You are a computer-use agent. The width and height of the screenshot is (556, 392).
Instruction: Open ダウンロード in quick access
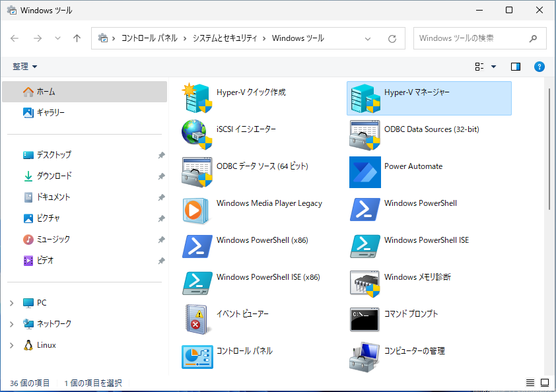85,176
